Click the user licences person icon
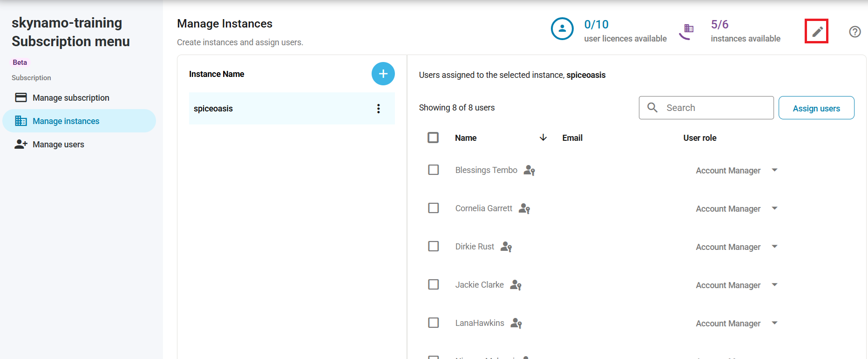The width and height of the screenshot is (868, 359). click(x=562, y=29)
